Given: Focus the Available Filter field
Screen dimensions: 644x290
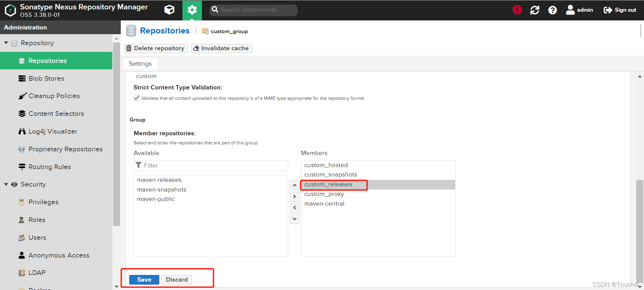Looking at the screenshot, I should [x=211, y=165].
